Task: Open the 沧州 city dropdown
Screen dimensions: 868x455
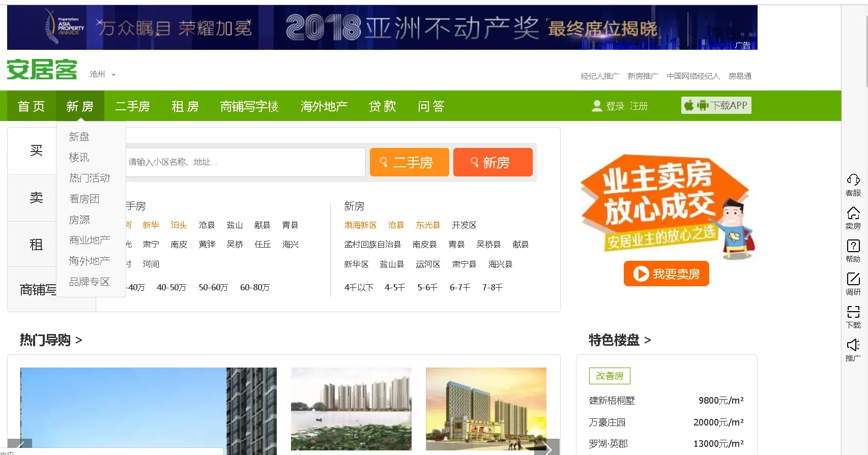Action: coord(103,74)
